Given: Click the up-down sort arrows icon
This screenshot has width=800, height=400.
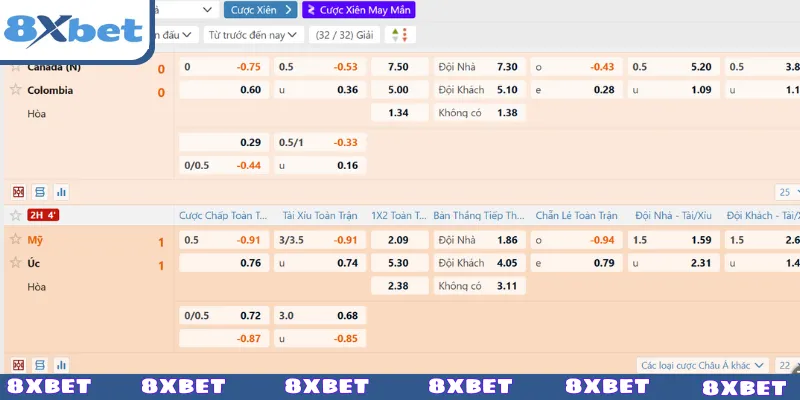Looking at the screenshot, I should click(400, 35).
